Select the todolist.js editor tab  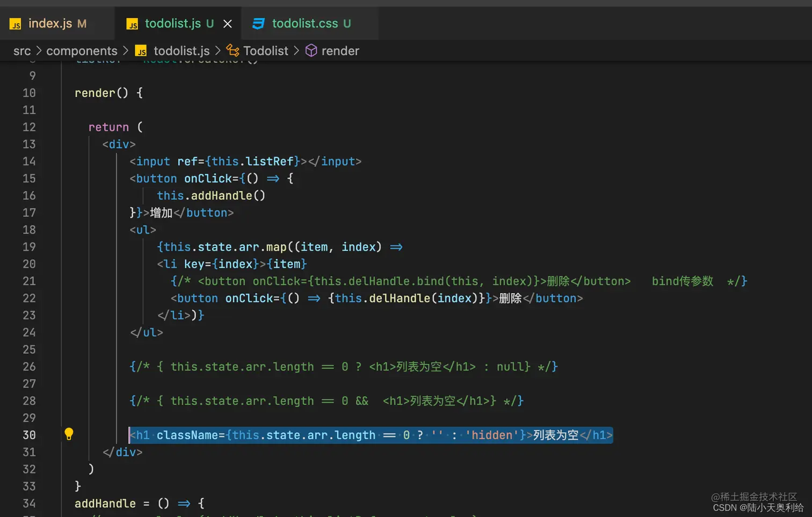(172, 24)
